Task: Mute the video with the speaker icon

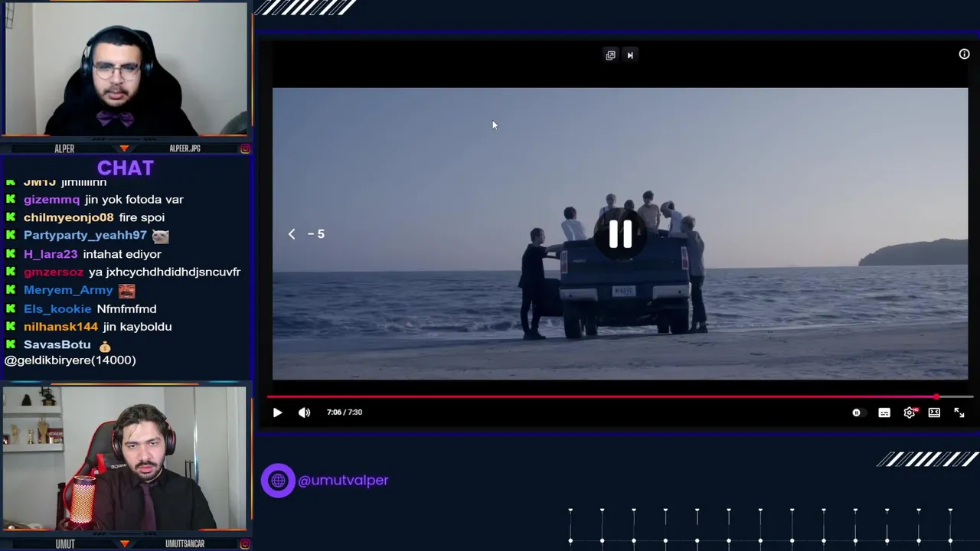Action: tap(304, 412)
